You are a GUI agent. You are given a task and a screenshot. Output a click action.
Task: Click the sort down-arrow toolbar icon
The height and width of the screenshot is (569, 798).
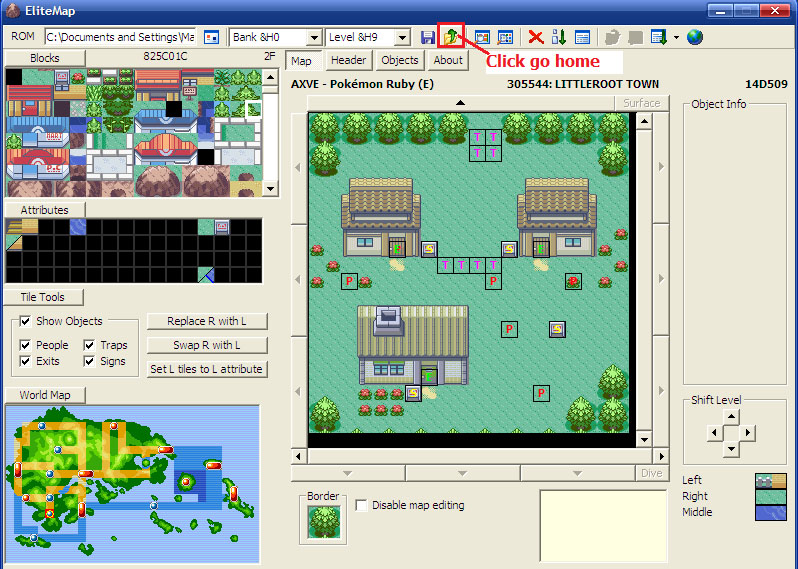559,37
